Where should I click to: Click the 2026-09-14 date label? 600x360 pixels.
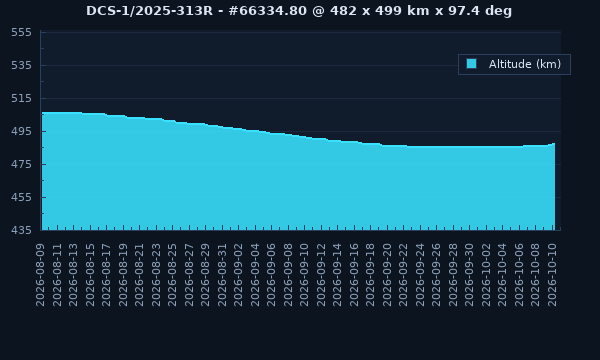(x=338, y=275)
